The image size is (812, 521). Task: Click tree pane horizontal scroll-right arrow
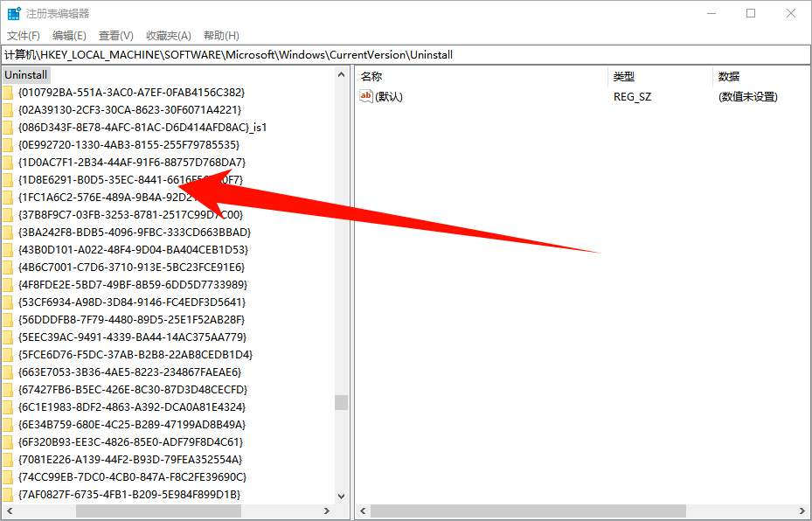[x=327, y=511]
